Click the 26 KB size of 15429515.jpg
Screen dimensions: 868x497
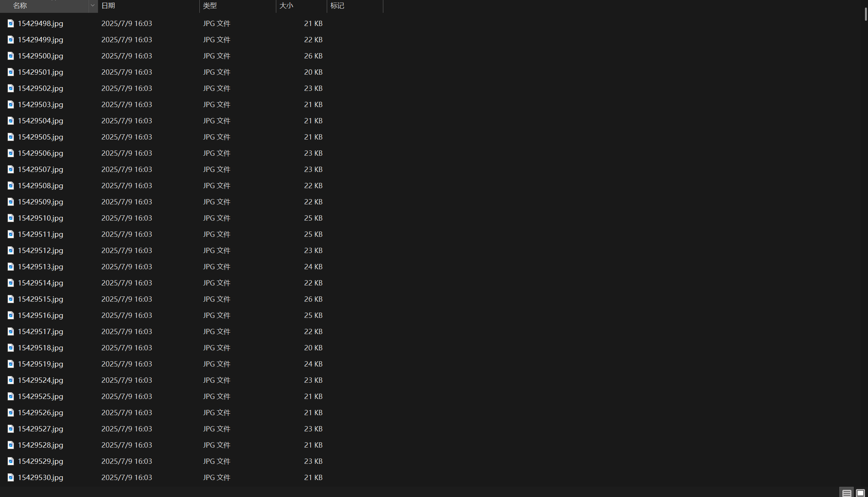pyautogui.click(x=313, y=299)
